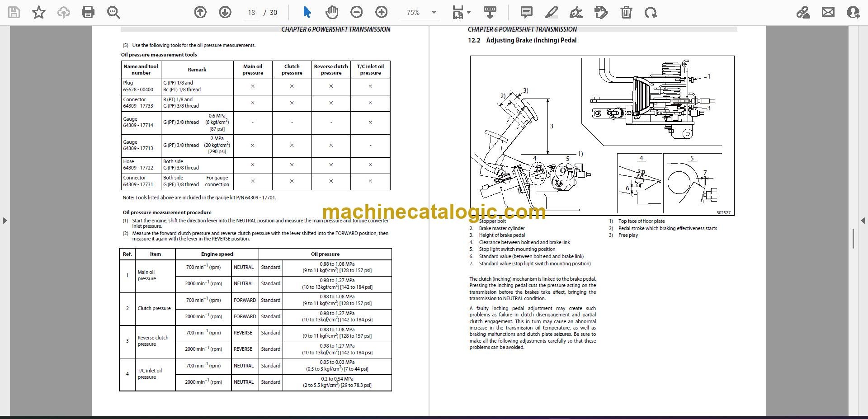Click the page number field showing 18

pyautogui.click(x=251, y=13)
